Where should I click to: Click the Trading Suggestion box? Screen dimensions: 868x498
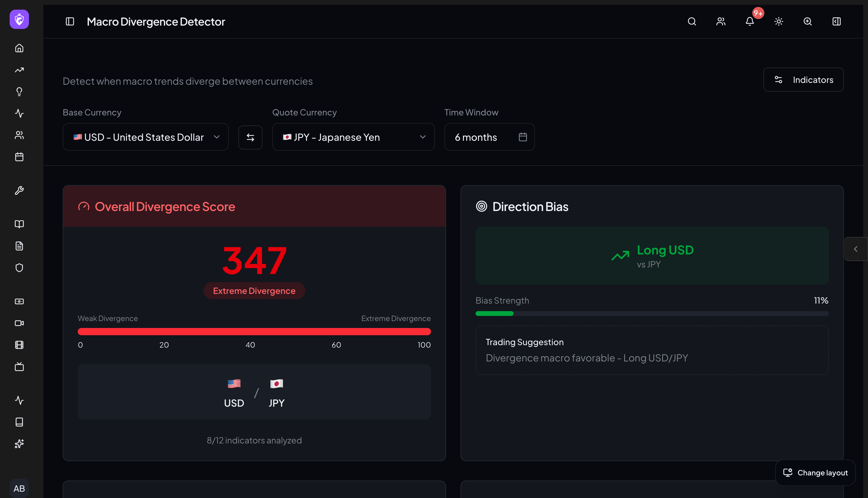coord(652,350)
